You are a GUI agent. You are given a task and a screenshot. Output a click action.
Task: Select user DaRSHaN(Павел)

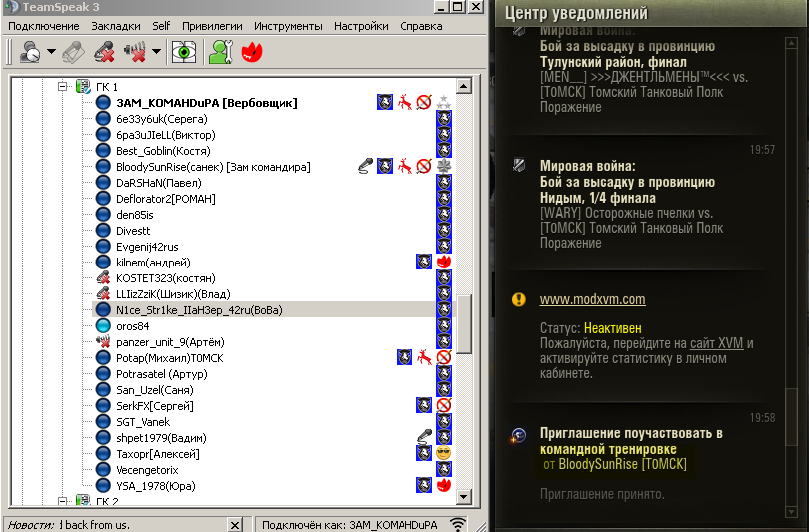(159, 183)
